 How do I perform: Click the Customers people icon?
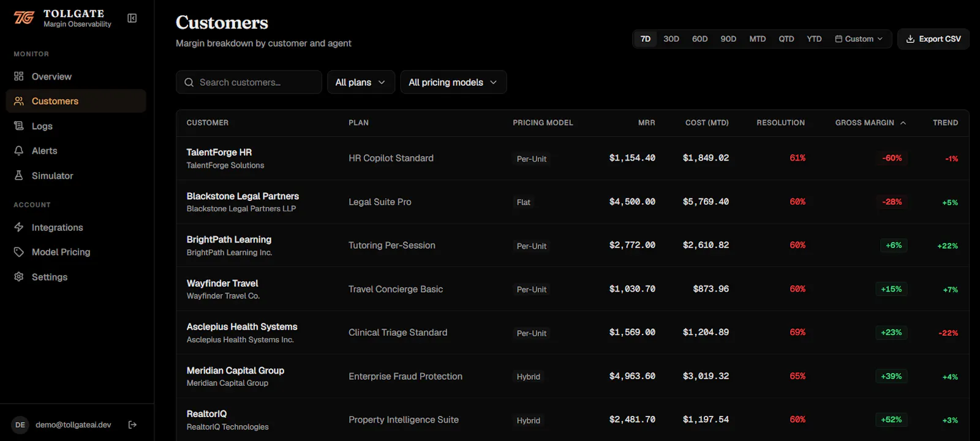point(19,101)
